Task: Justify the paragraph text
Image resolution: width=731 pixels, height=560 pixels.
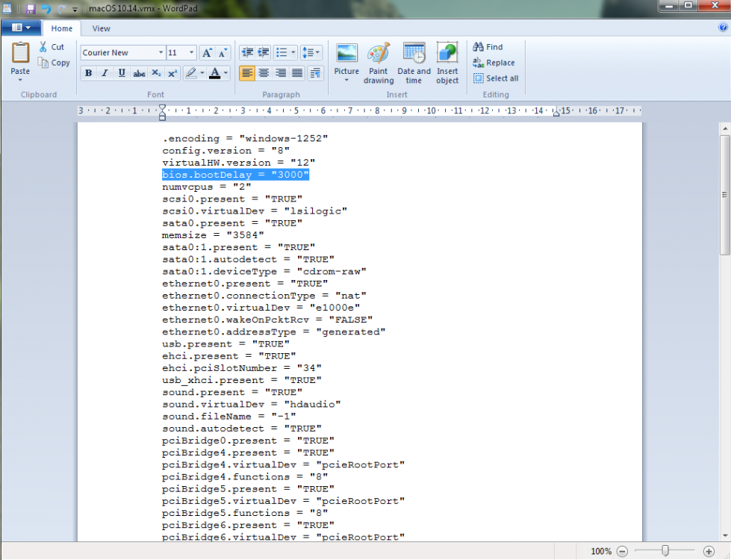Action: (297, 73)
